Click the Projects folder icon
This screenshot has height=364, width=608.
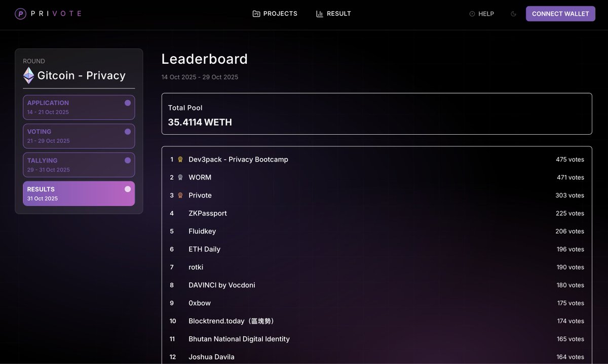click(256, 14)
